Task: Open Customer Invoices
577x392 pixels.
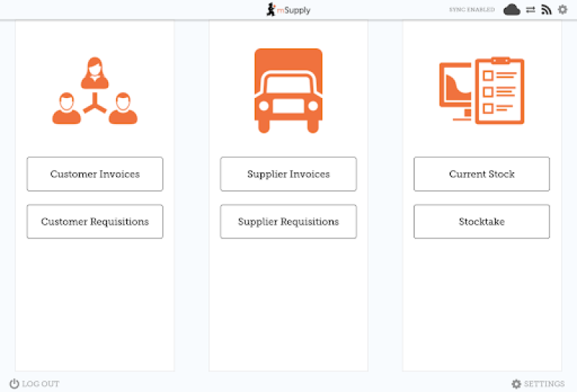Action: (x=94, y=174)
